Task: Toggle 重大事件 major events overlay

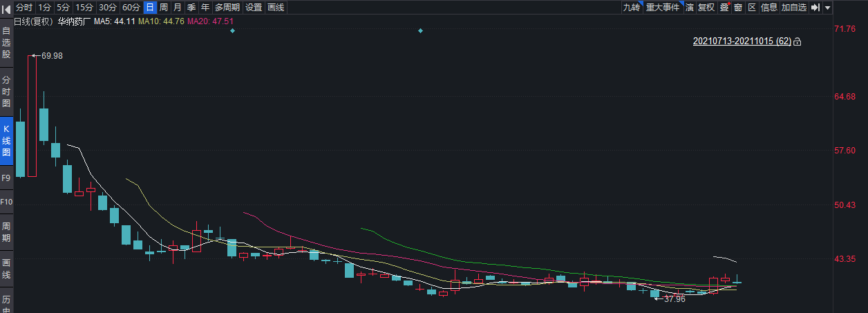Action: pyautogui.click(x=663, y=7)
